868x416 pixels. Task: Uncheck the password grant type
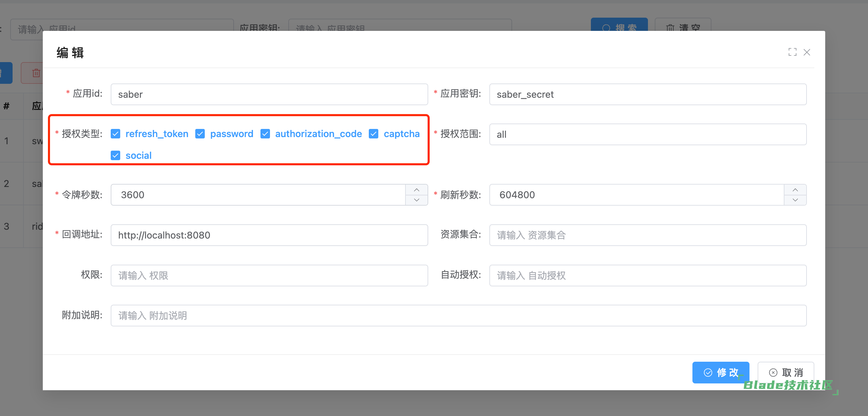(x=200, y=134)
